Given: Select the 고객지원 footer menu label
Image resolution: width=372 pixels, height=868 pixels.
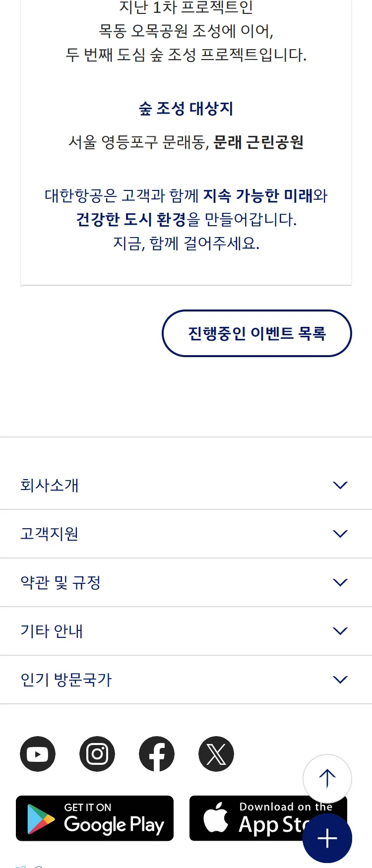Looking at the screenshot, I should (50, 534).
